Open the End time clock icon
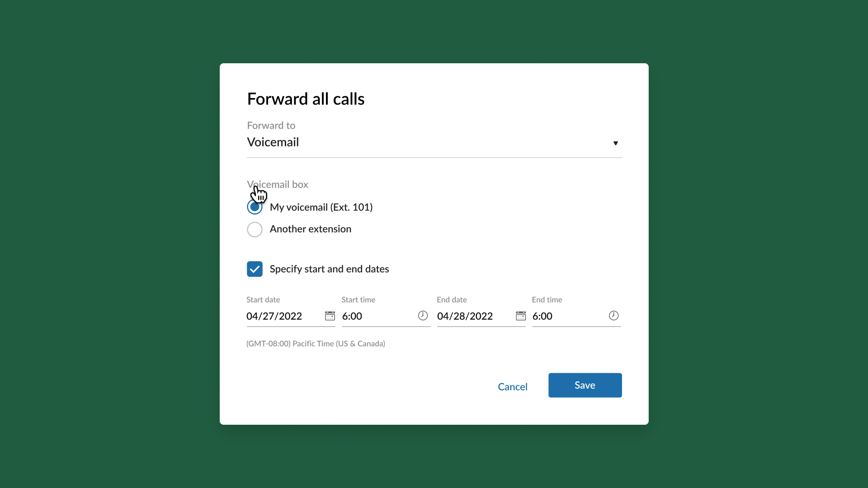The height and width of the screenshot is (488, 868). point(613,316)
